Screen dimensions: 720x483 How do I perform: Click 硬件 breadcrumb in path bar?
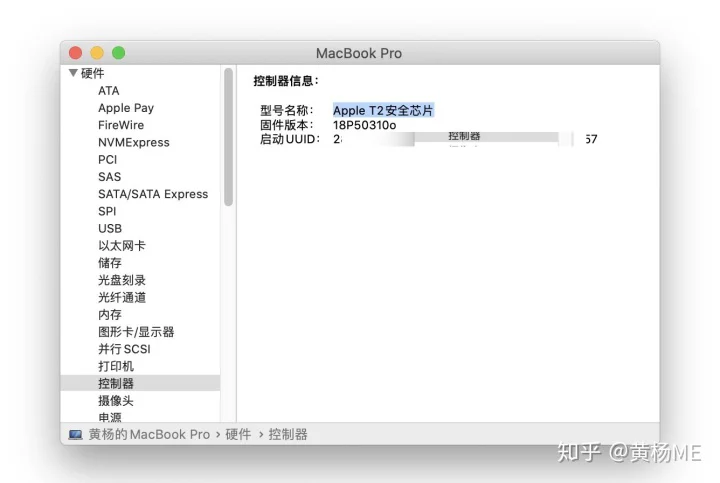[238, 434]
